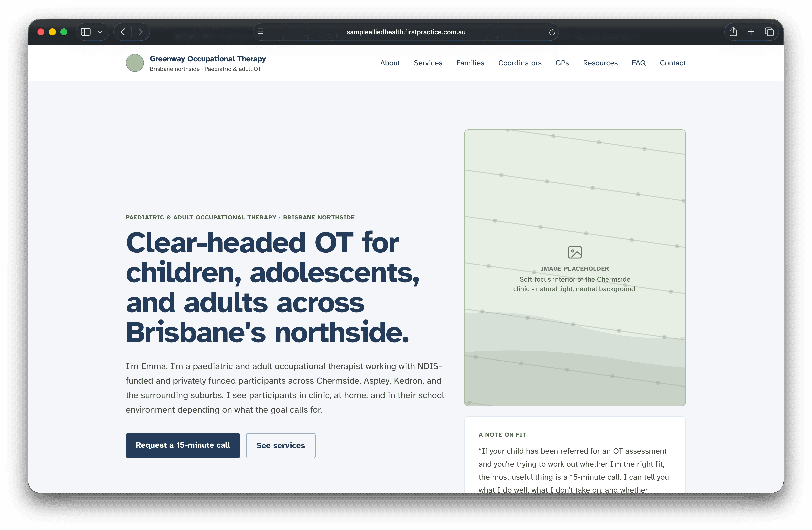Show tab overview icon
This screenshot has width=812, height=530.
coord(769,32)
